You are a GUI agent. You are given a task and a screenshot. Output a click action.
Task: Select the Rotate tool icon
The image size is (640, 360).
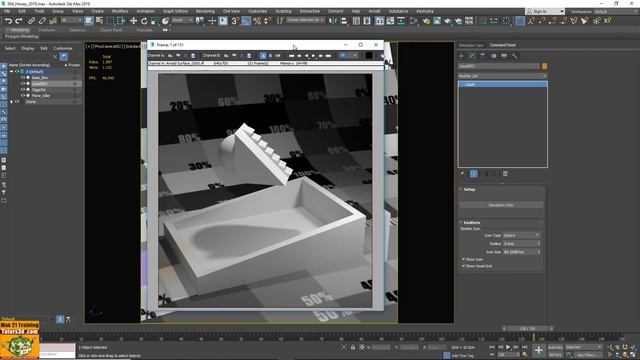pyautogui.click(x=144, y=20)
